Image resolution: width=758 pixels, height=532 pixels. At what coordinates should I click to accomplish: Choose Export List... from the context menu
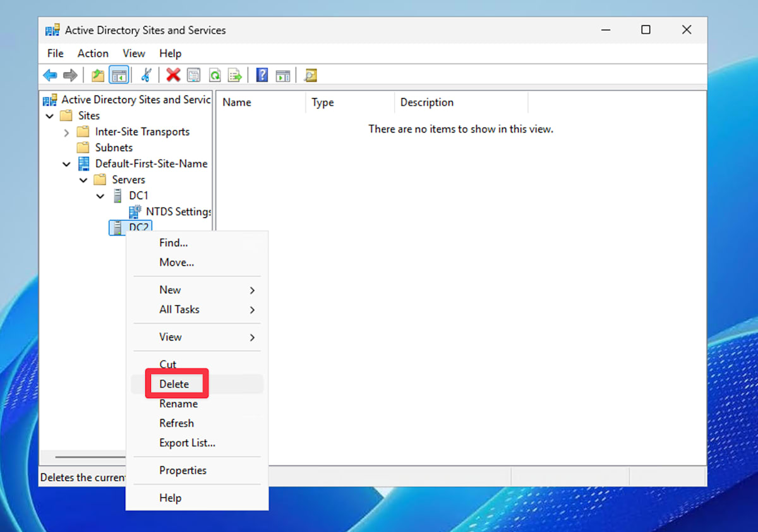(x=197, y=443)
